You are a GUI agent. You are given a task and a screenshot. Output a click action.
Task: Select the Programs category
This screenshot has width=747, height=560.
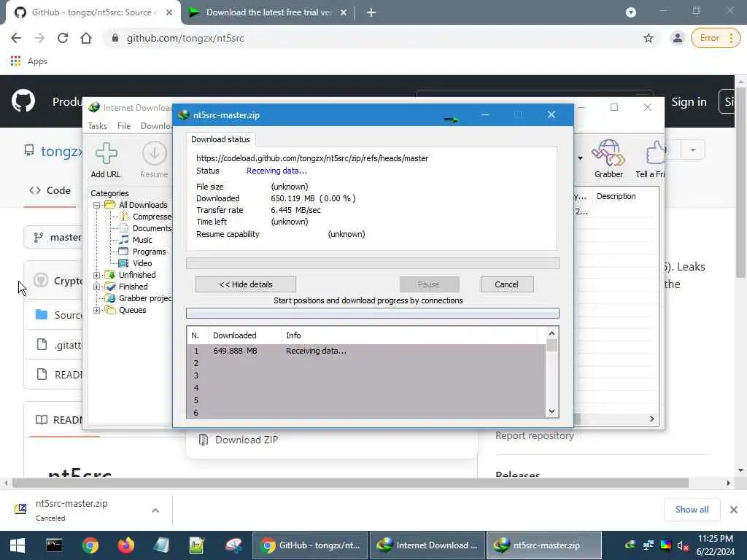(149, 252)
